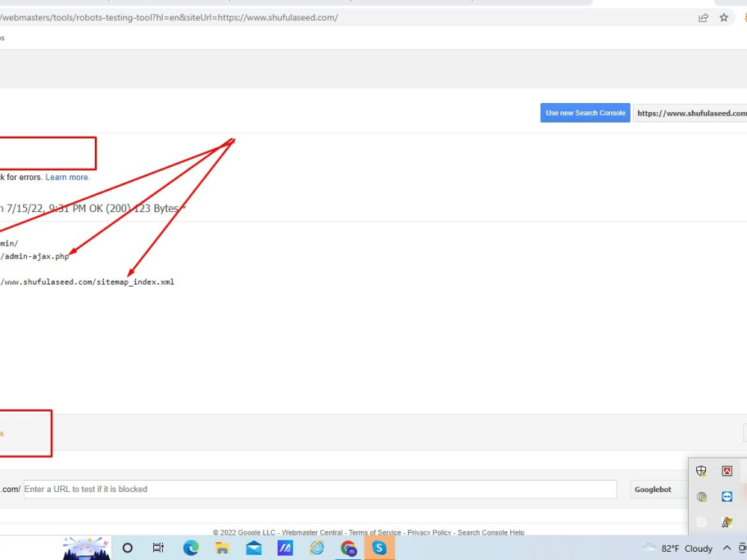Click the 7/15/22 9:31 PM OK (200) text
Image resolution: width=747 pixels, height=560 pixels.
click(x=69, y=208)
